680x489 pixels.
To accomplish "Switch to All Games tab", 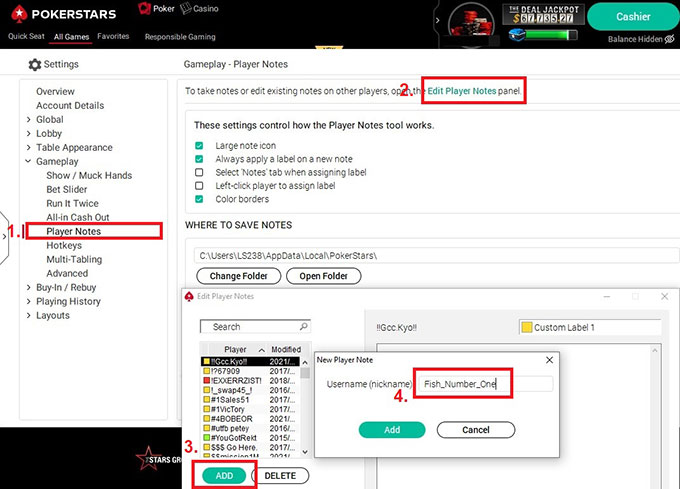I will click(x=72, y=37).
